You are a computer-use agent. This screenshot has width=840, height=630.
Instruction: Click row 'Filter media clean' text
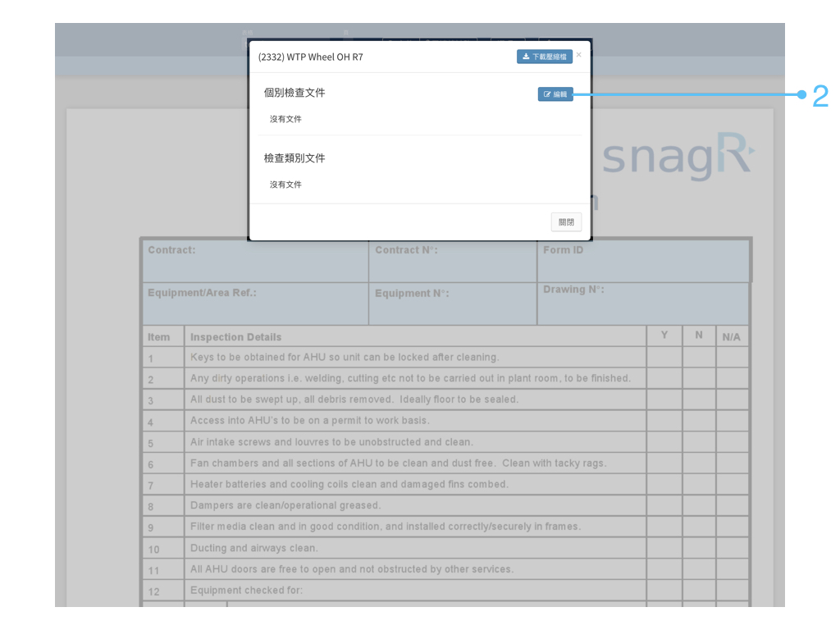tap(386, 527)
